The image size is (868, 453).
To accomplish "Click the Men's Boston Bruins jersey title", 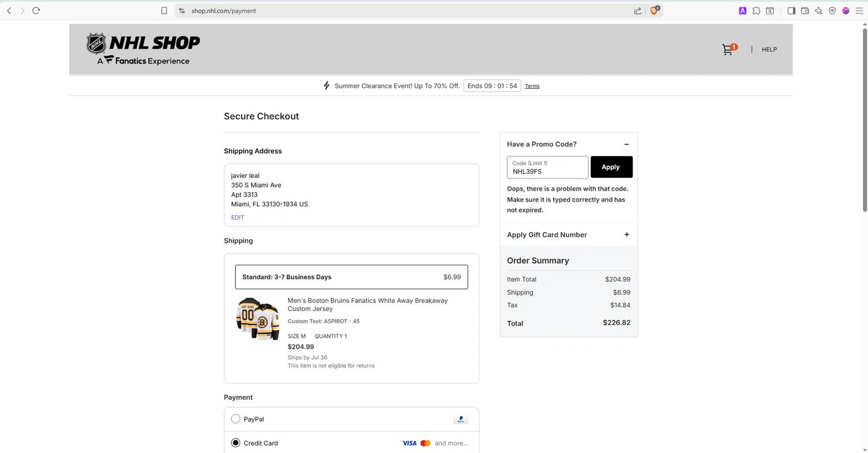I will (367, 305).
